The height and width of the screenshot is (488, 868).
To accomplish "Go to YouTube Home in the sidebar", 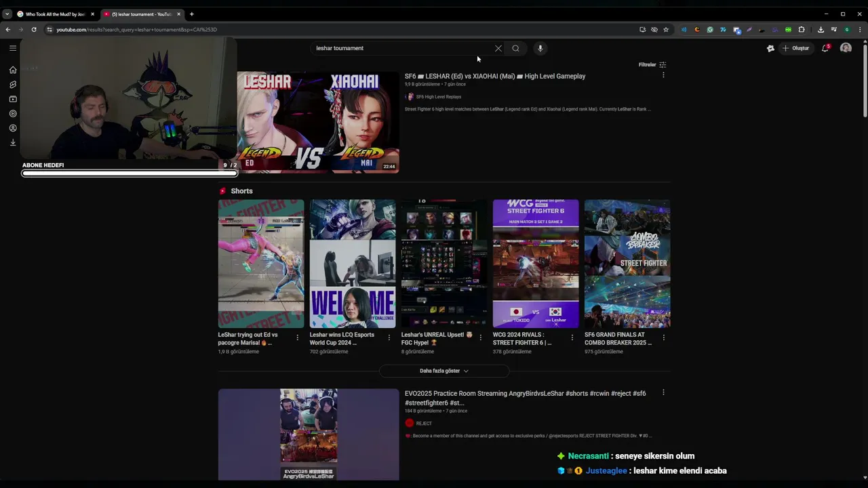I will [x=13, y=70].
